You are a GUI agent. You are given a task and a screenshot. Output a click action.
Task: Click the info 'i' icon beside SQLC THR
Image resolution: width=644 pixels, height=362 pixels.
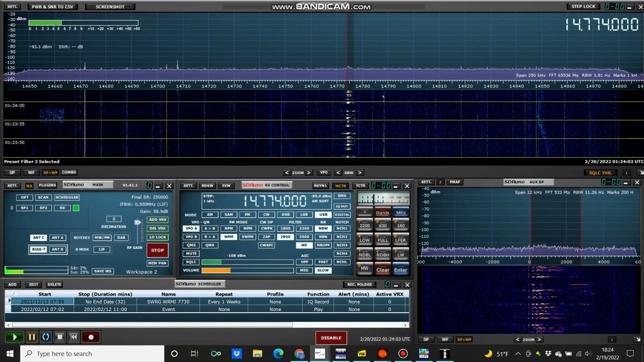click(626, 173)
